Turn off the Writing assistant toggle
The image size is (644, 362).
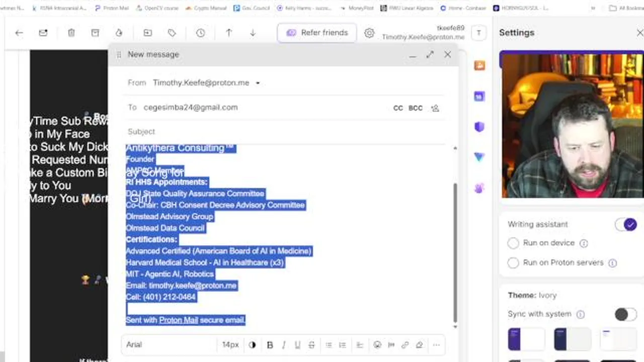pyautogui.click(x=626, y=225)
